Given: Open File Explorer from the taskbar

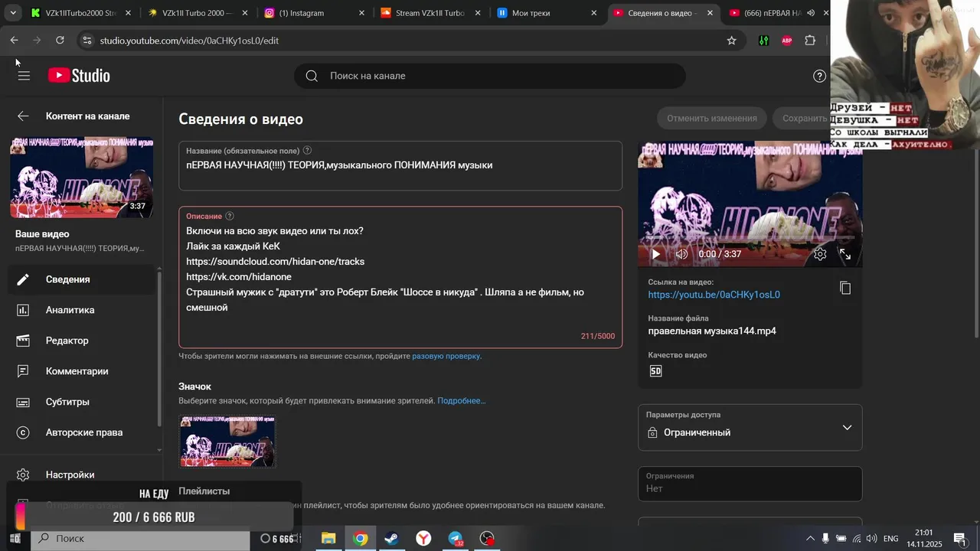Looking at the screenshot, I should pos(328,539).
